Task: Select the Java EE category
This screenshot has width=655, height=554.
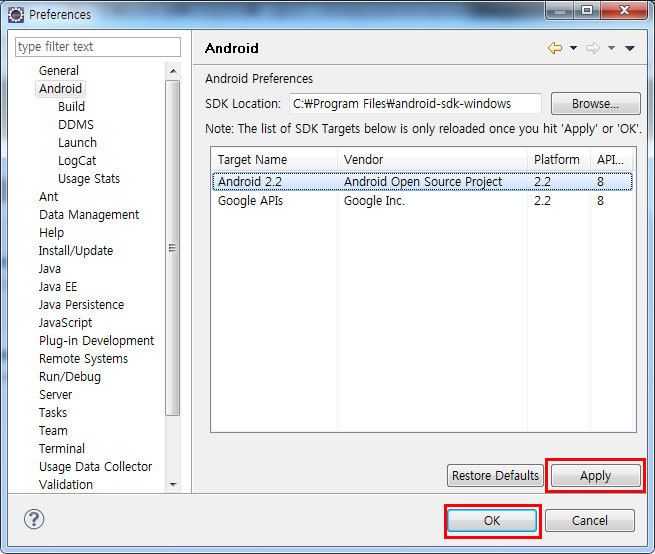Action: 58,287
